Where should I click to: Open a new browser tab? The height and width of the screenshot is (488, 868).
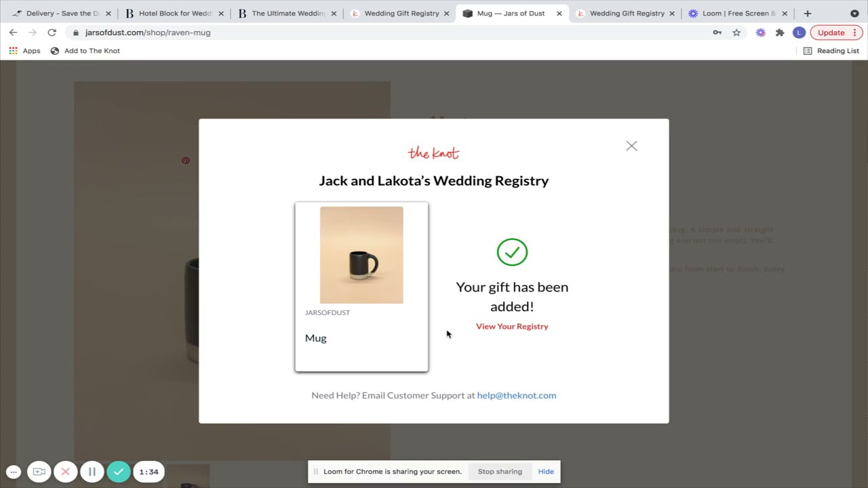click(x=808, y=14)
